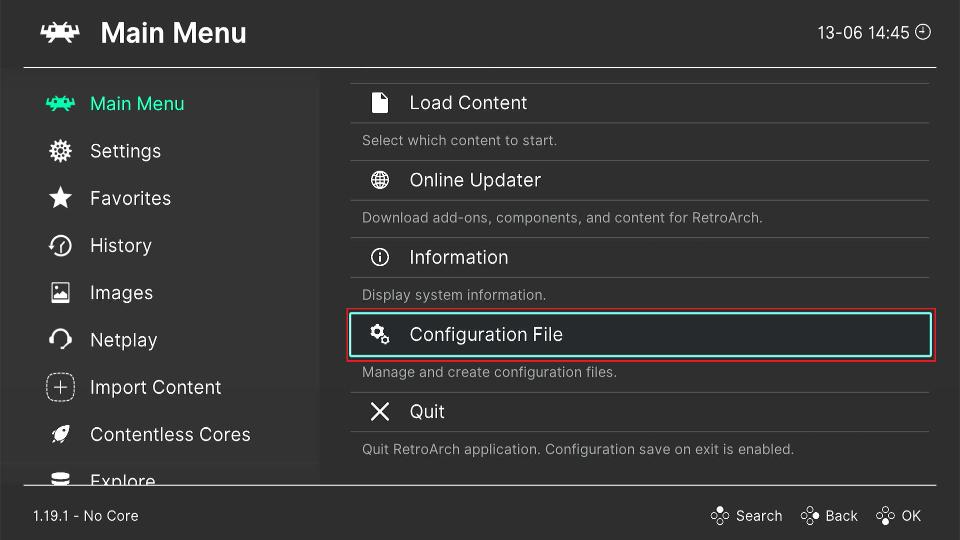Open Contentless Cores in the sidebar
This screenshot has width=960, height=540.
pyautogui.click(x=170, y=434)
